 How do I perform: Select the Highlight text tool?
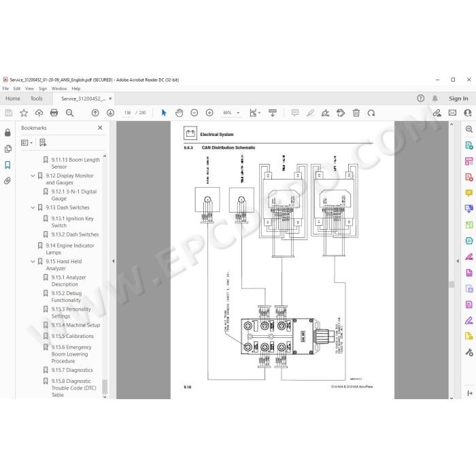pyautogui.click(x=310, y=113)
